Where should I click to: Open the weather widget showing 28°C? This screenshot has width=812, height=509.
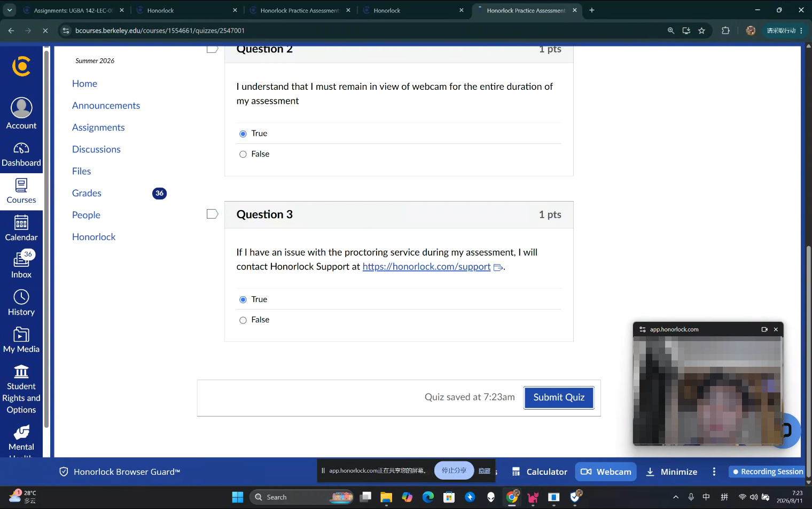click(22, 497)
